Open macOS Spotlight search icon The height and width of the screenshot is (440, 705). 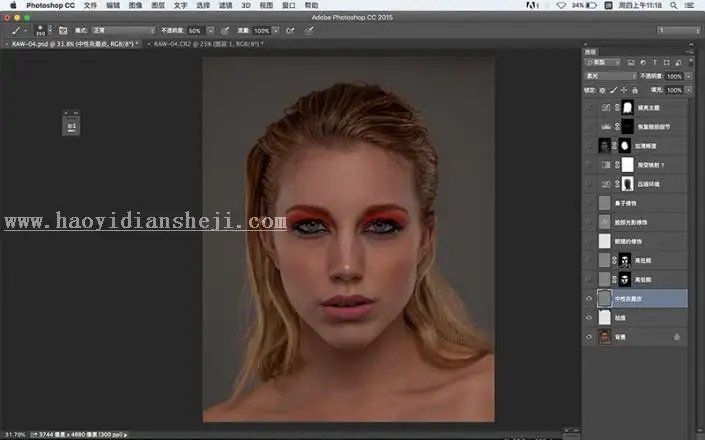click(x=674, y=5)
